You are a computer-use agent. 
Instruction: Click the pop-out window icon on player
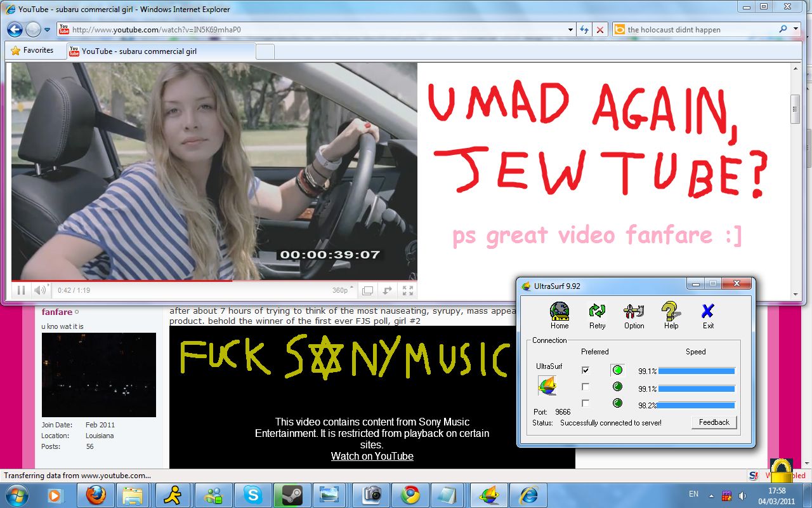(367, 291)
